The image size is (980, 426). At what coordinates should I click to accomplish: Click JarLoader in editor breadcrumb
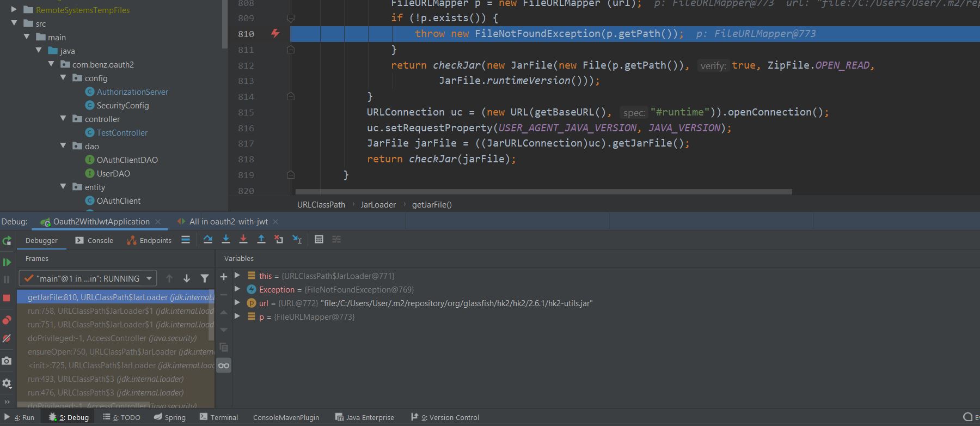click(x=378, y=205)
